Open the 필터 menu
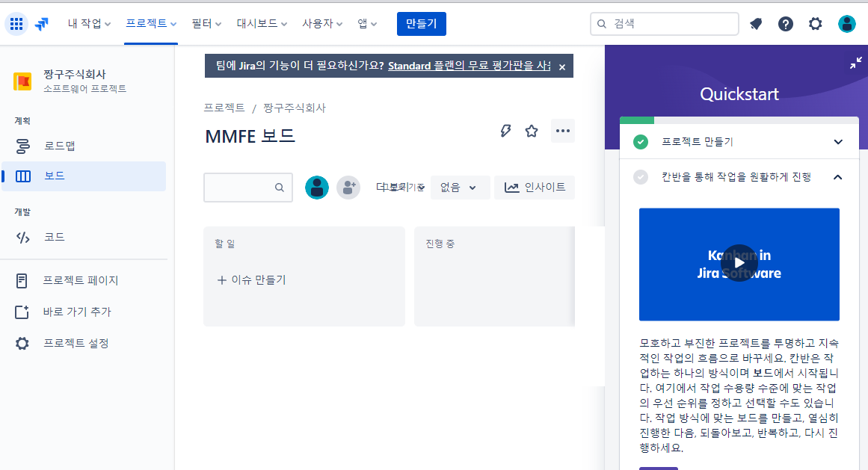This screenshot has width=868, height=470. pos(205,23)
